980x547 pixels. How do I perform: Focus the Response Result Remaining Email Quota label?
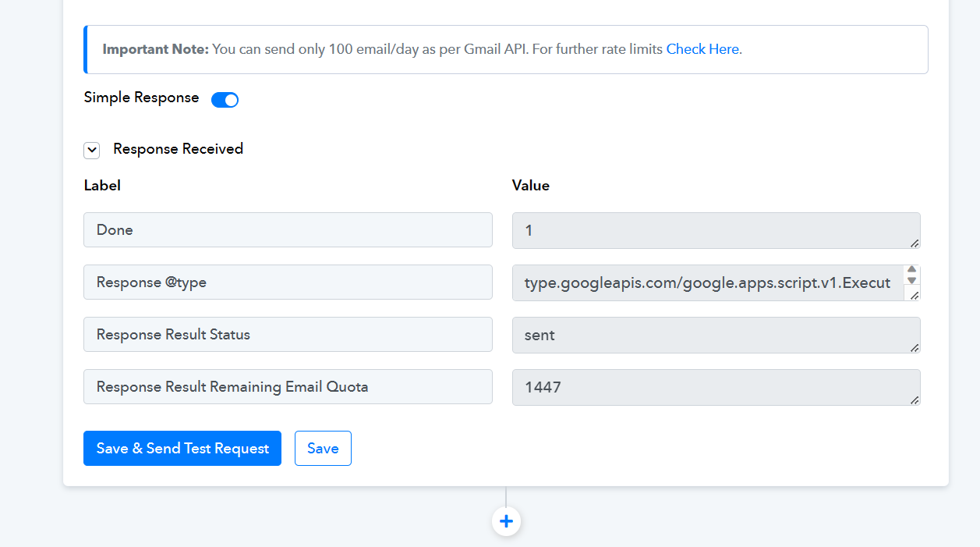(288, 387)
